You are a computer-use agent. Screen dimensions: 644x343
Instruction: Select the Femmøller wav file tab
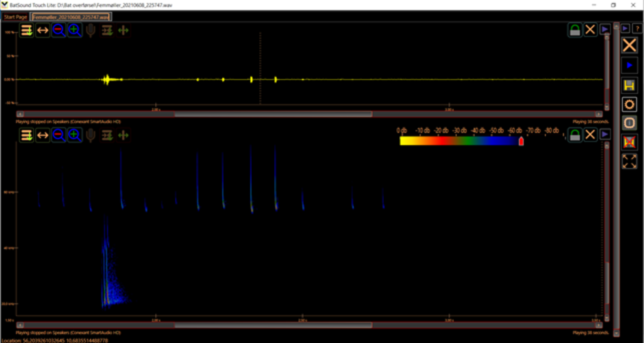[71, 17]
